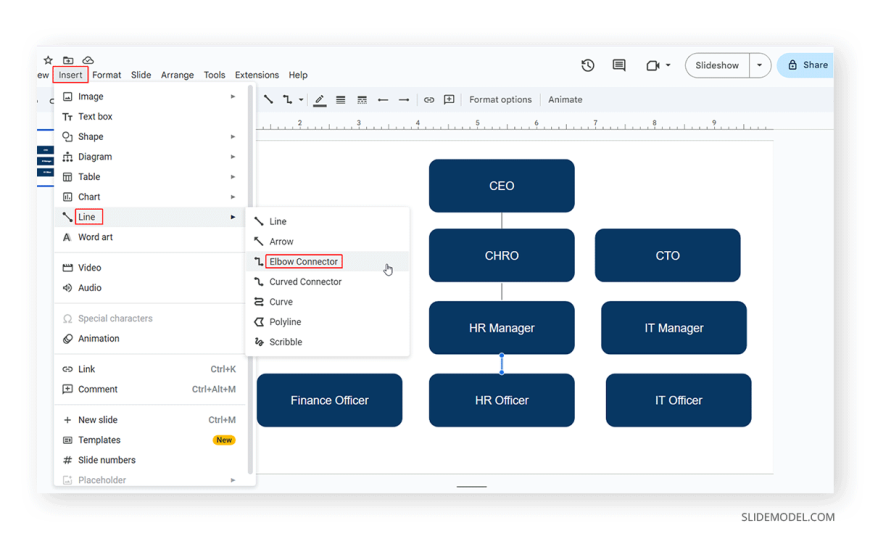Open the Help menu

tap(298, 75)
